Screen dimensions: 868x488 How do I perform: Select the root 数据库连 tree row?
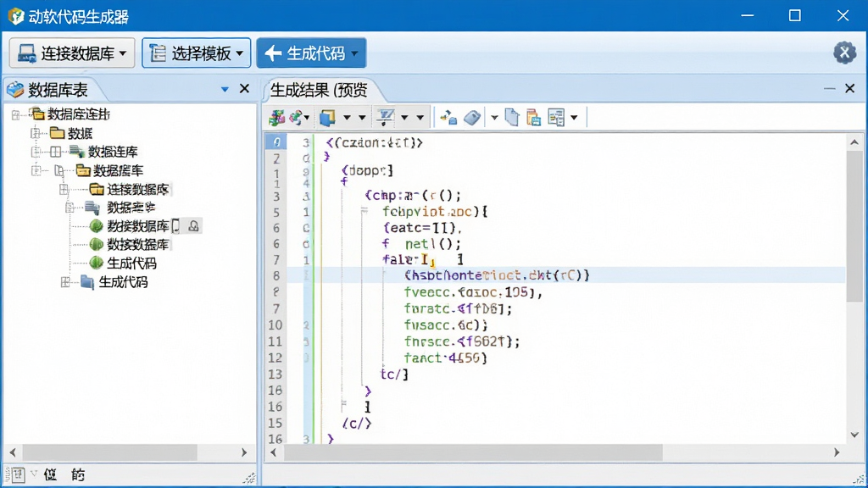coord(79,114)
